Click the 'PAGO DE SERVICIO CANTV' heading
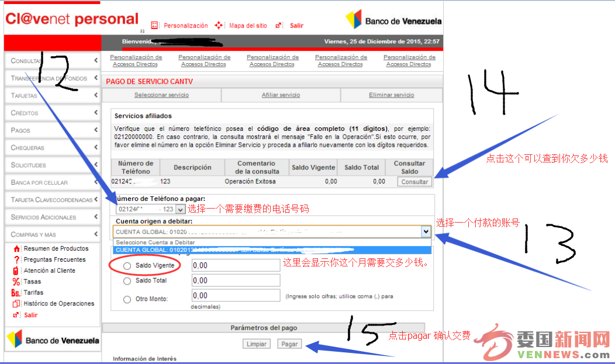 [x=150, y=81]
